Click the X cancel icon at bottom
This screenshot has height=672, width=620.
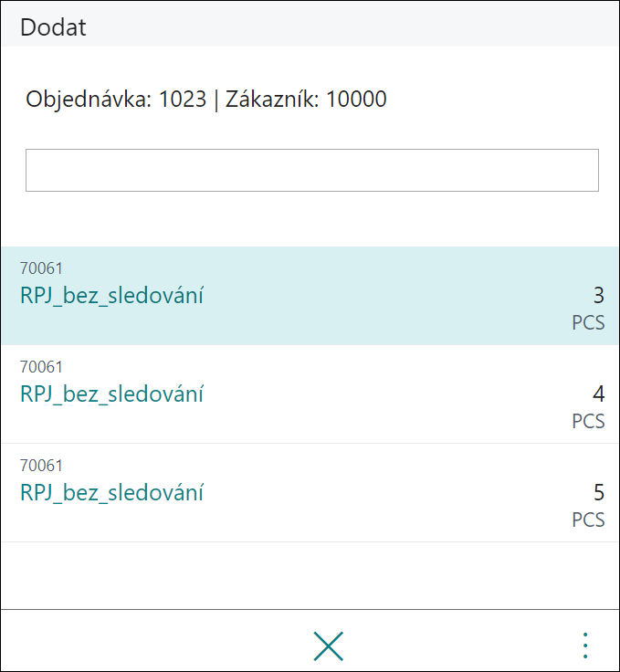click(328, 646)
